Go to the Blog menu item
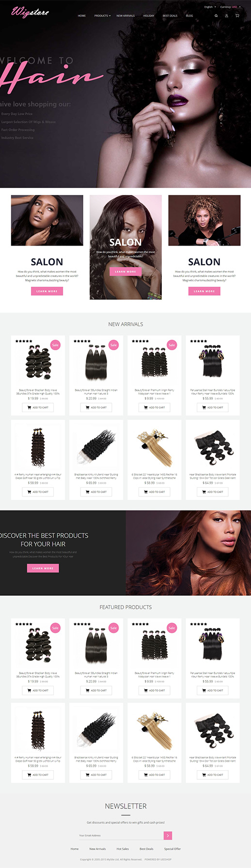251x868 pixels. (189, 15)
